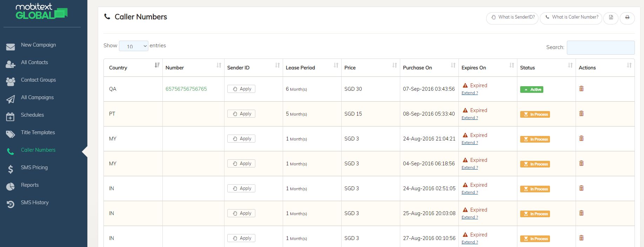Click the print icon button
644x247 pixels.
627,18
